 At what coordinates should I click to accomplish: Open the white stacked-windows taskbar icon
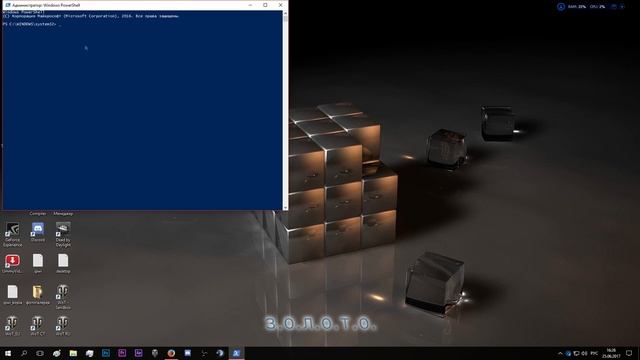point(89,353)
